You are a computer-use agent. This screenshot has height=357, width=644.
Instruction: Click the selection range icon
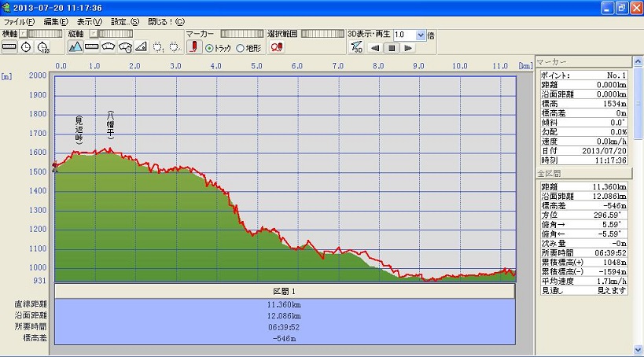[276, 47]
